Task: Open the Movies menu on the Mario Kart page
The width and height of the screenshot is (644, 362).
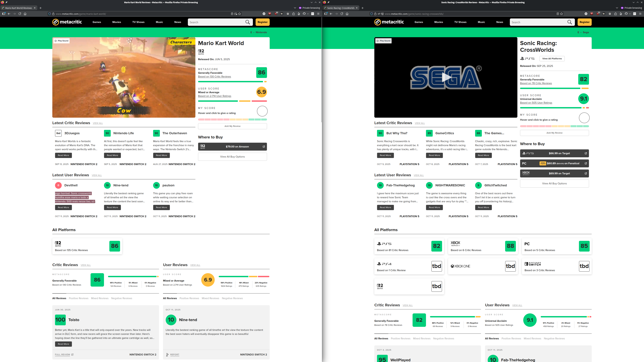Action: click(117, 22)
